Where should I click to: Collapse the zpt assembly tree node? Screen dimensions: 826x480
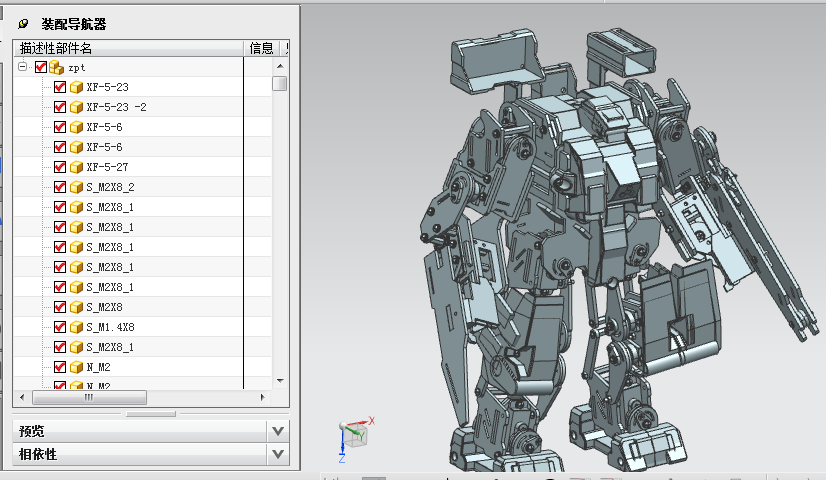pyautogui.click(x=23, y=67)
